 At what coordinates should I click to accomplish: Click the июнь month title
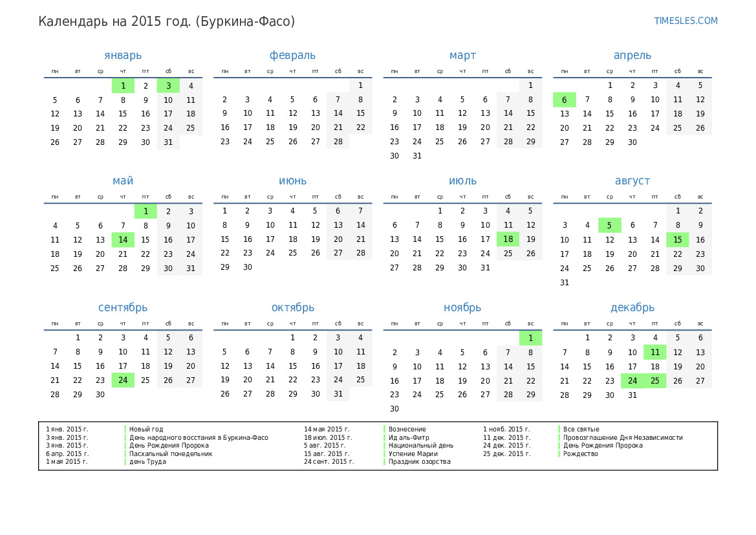point(292,181)
